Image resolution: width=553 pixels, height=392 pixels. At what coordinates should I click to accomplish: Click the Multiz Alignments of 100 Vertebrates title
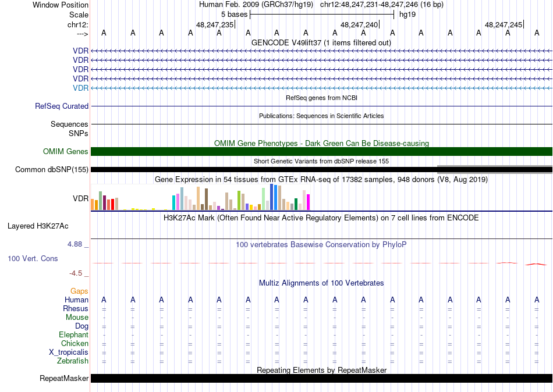[x=321, y=283]
